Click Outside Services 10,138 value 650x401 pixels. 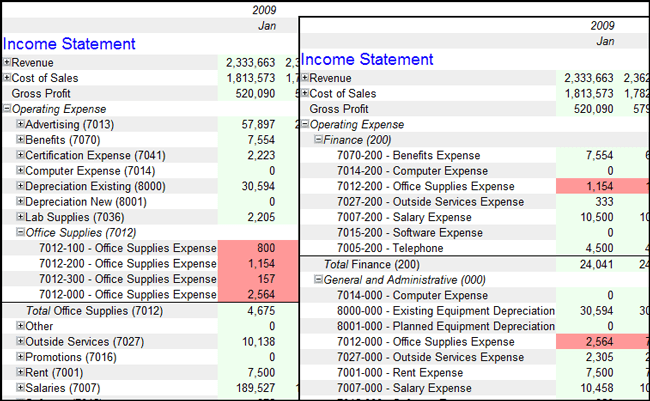[x=259, y=342]
